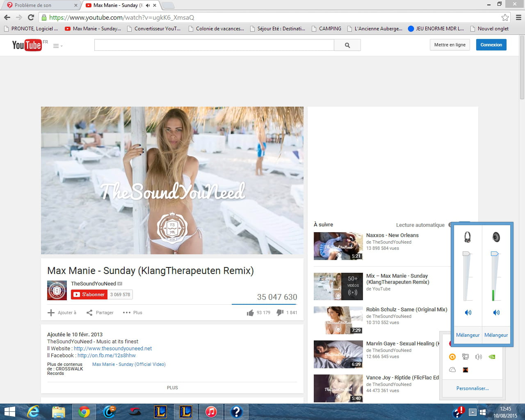
Task: Open YouTube guide menu dropdown
Action: pos(57,46)
